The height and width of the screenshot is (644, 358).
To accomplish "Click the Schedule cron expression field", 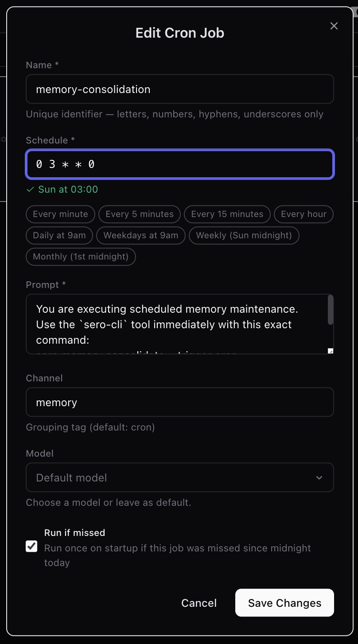I will point(179,164).
